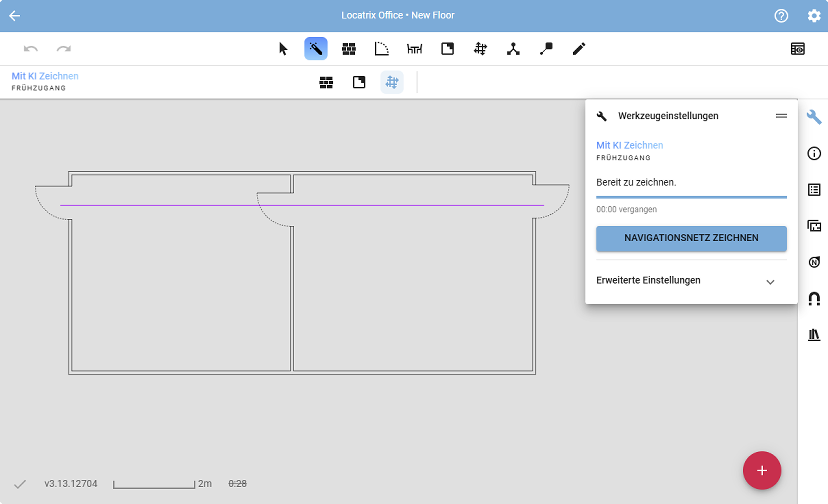Collapse the Werkzeugeinstellungen panel handle
This screenshot has height=504, width=828.
click(781, 116)
